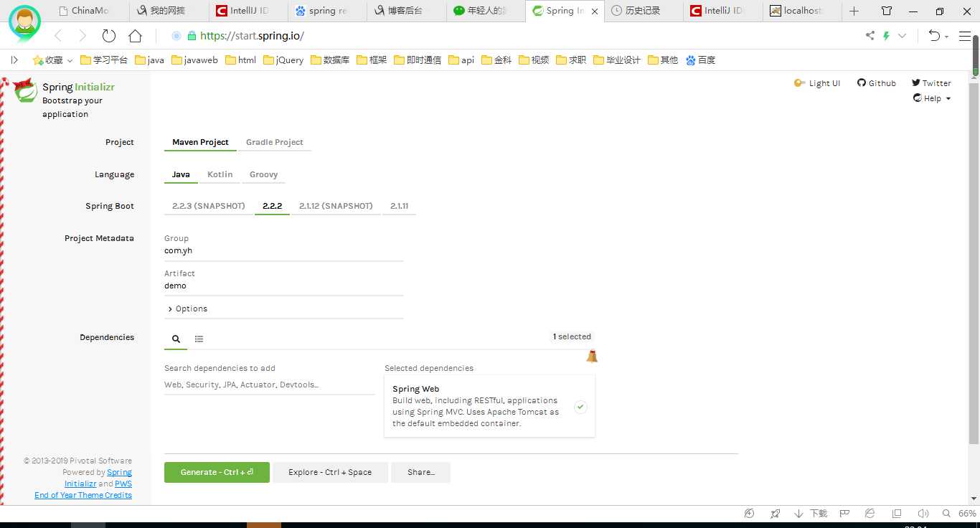Open End of Year Theme Credits link
Image resolution: width=980 pixels, height=528 pixels.
83,495
